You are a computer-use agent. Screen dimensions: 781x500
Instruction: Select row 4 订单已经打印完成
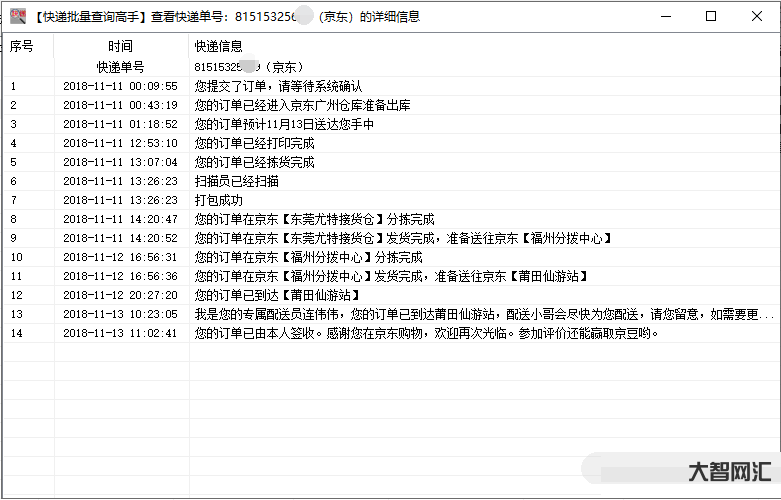tap(254, 143)
